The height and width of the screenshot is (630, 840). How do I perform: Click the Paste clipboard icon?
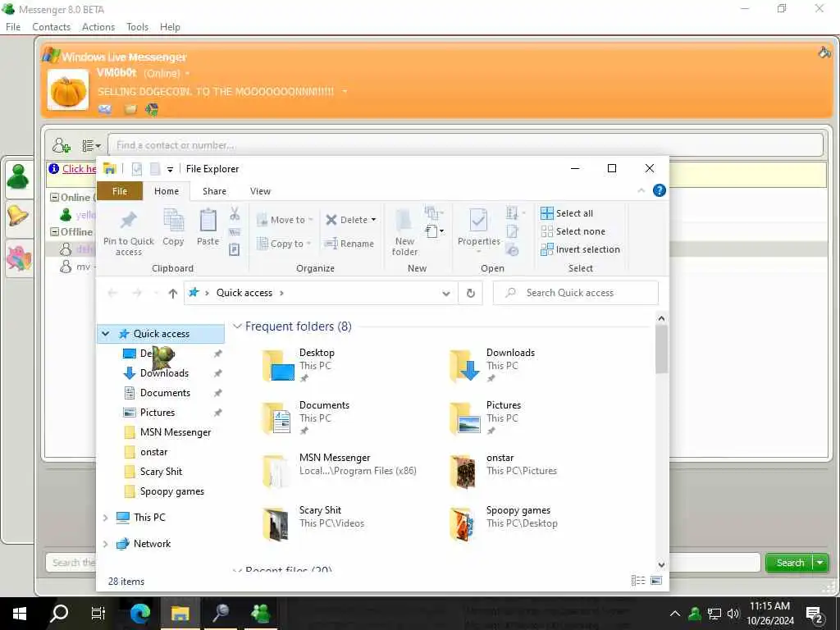(208, 220)
